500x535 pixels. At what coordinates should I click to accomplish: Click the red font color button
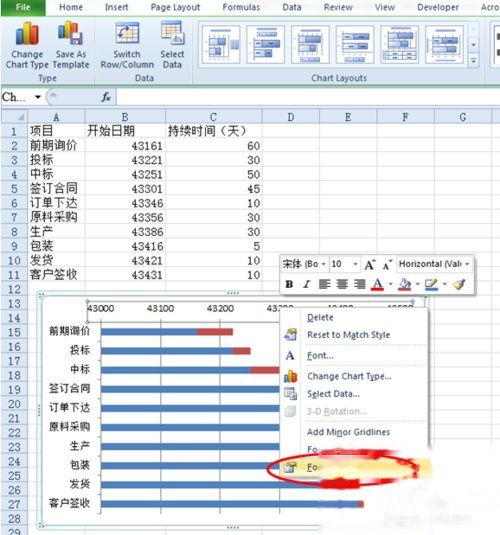(x=377, y=284)
